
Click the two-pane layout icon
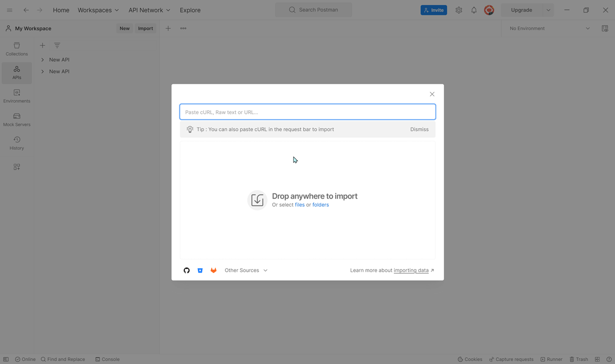597,359
